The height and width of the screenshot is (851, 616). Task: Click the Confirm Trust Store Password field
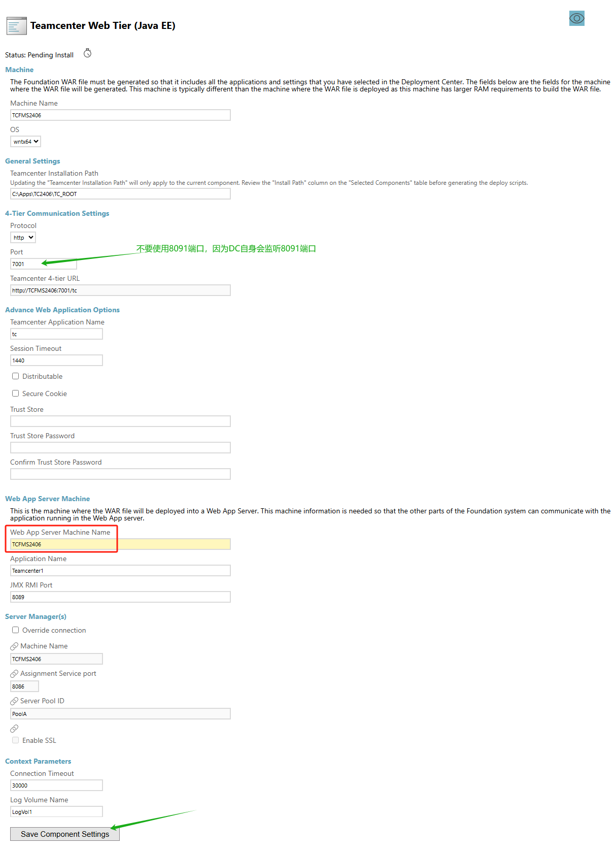(x=120, y=474)
